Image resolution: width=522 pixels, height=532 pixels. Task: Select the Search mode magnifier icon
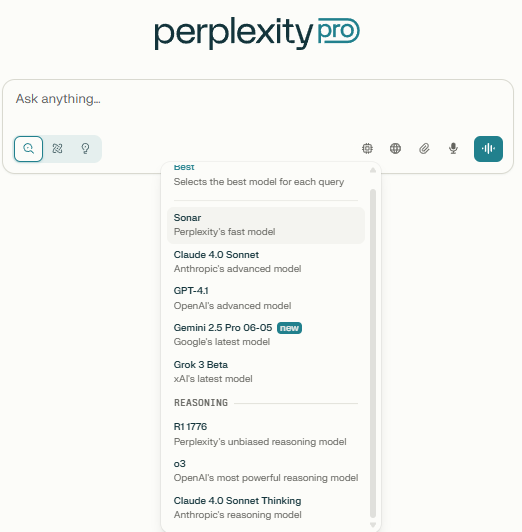(x=28, y=149)
